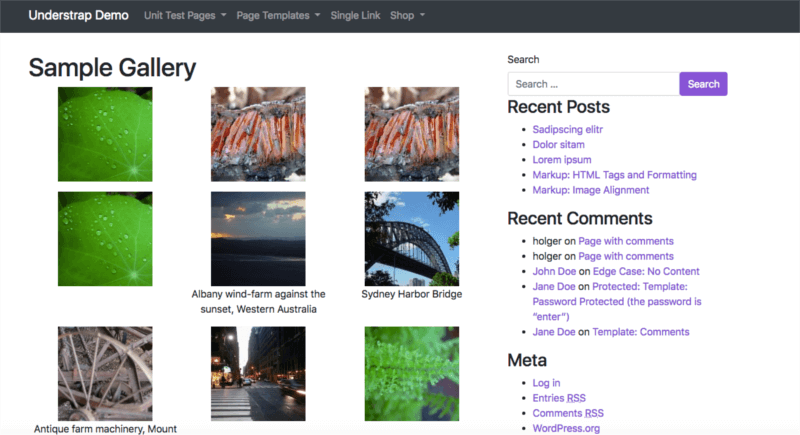
Task: Open the Antique farm machinery thumbnail
Action: coord(105,374)
